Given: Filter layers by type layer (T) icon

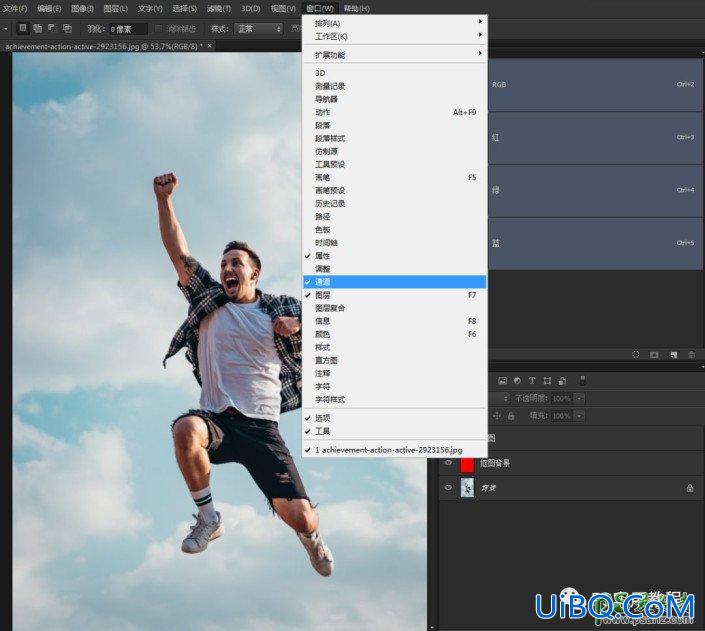Looking at the screenshot, I should pos(532,381).
